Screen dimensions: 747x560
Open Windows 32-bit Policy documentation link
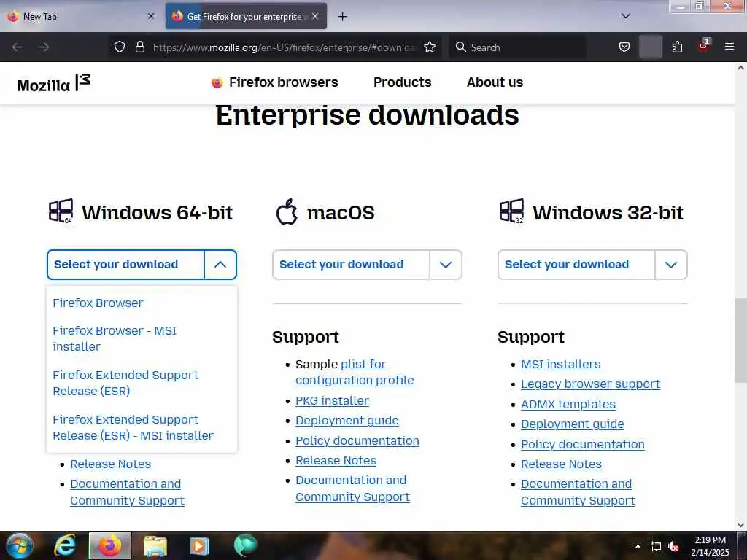(x=583, y=444)
